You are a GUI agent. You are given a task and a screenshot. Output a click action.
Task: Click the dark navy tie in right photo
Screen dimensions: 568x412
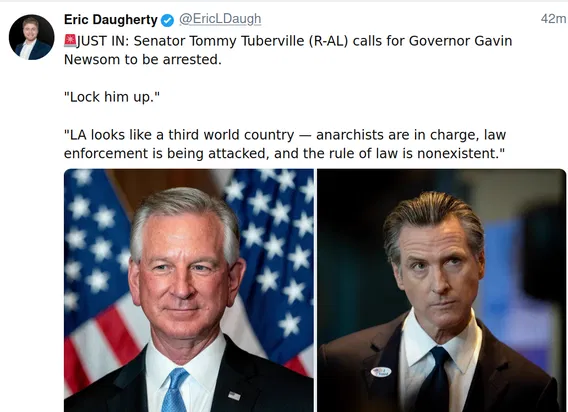[434, 379]
